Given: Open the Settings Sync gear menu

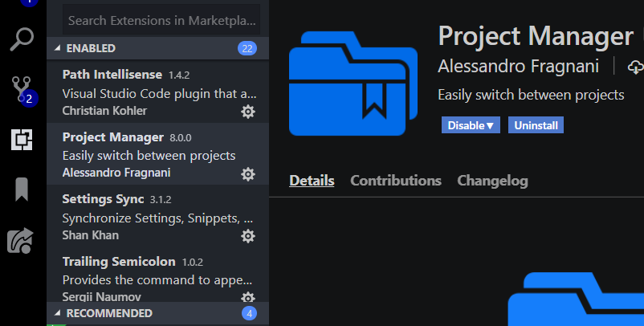Looking at the screenshot, I should pyautogui.click(x=248, y=236).
